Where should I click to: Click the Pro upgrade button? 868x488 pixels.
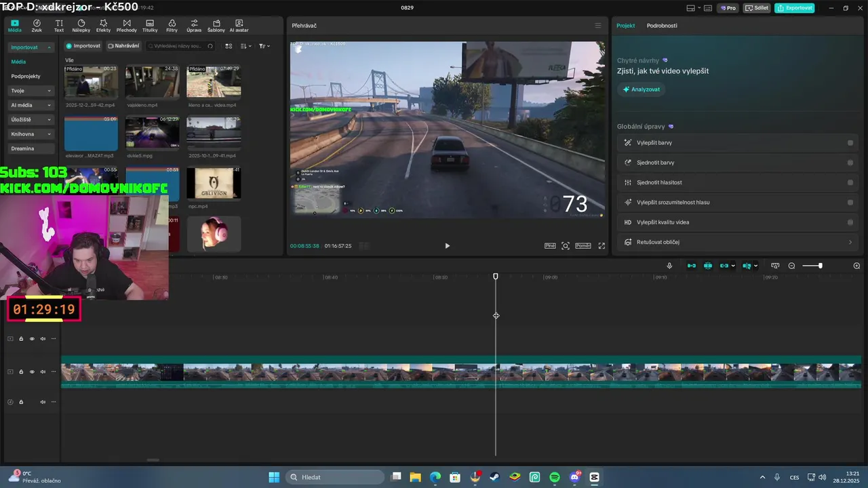point(728,8)
